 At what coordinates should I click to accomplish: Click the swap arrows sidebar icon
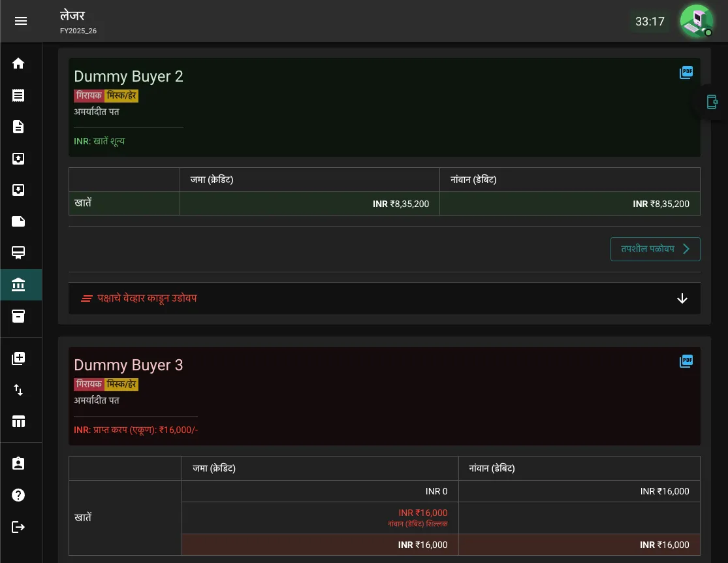click(18, 390)
